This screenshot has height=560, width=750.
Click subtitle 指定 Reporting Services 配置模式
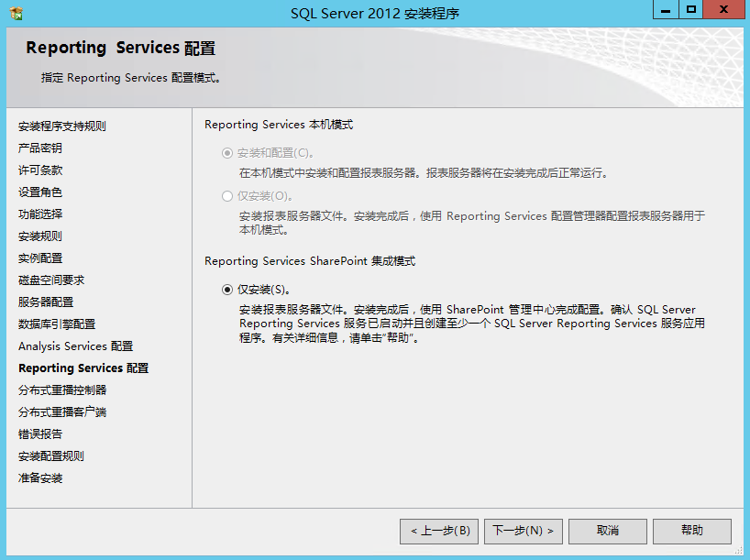131,78
